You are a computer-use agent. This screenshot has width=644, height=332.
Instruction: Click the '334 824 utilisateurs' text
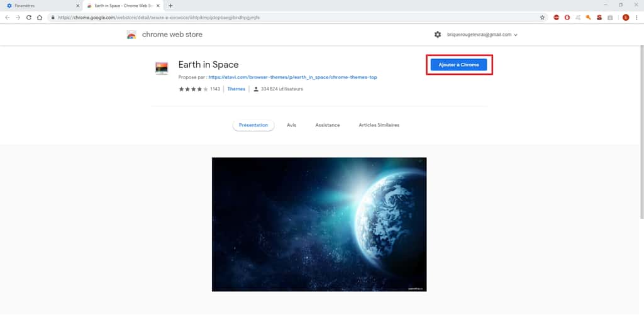click(282, 89)
